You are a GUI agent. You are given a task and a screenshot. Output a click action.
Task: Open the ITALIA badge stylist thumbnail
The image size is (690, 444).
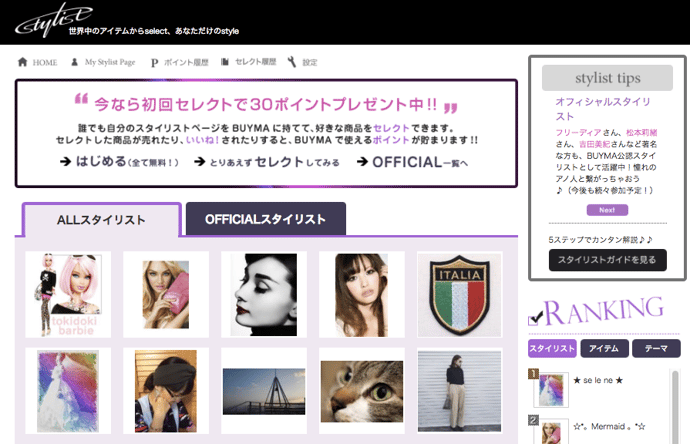click(459, 294)
